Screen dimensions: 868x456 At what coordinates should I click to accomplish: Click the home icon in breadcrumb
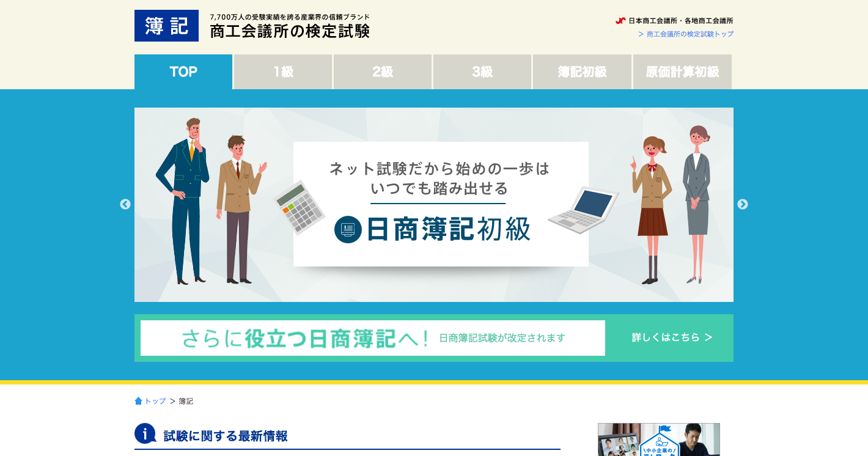(x=138, y=401)
